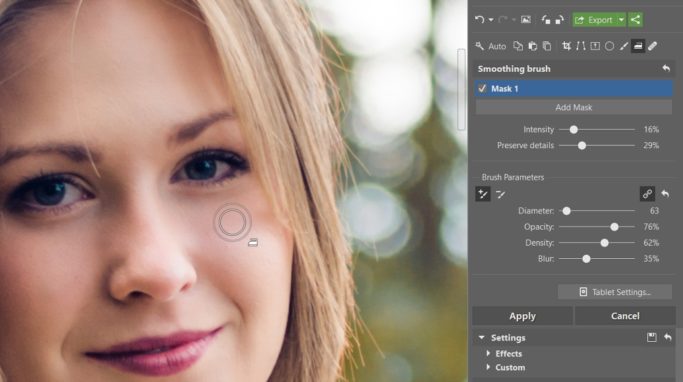Open Tablet Settings
683x382 pixels.
coord(615,292)
